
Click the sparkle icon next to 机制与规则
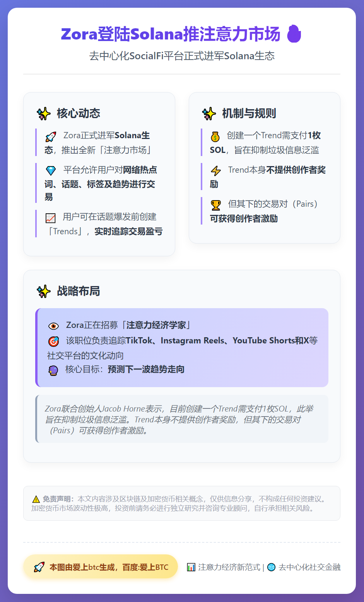[209, 113]
